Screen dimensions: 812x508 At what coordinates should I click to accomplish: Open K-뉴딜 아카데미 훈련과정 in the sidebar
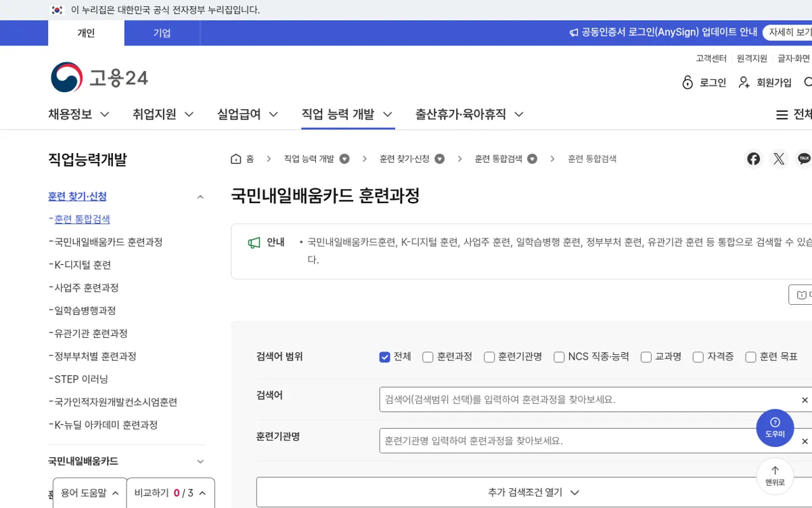106,425
